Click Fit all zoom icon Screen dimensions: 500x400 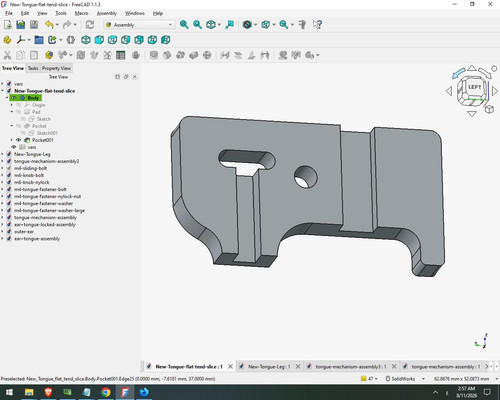[184, 25]
